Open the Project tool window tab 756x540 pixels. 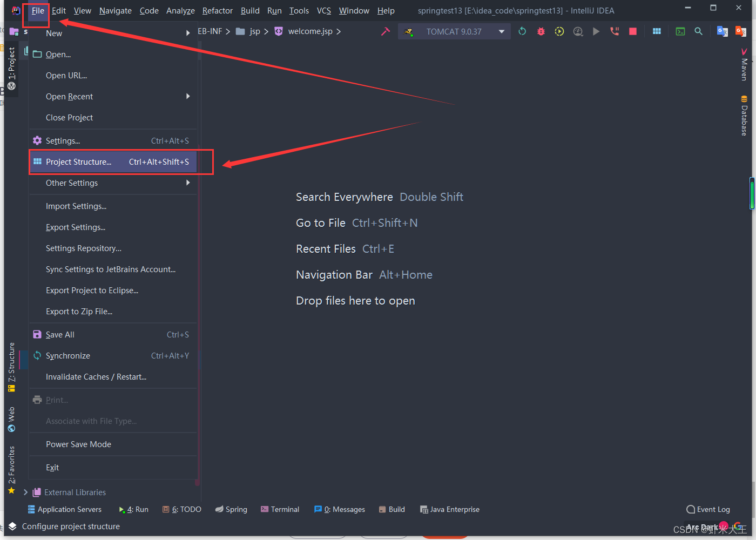(11, 68)
